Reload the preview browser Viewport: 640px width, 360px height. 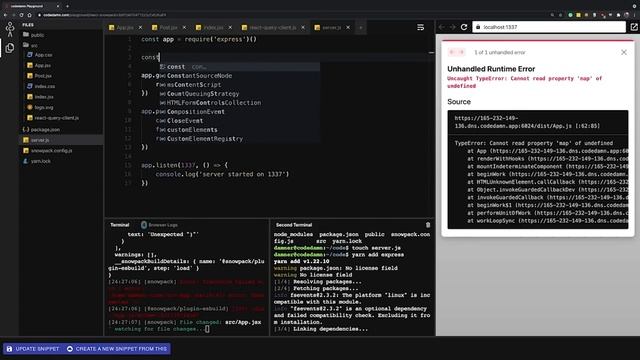[x=464, y=27]
